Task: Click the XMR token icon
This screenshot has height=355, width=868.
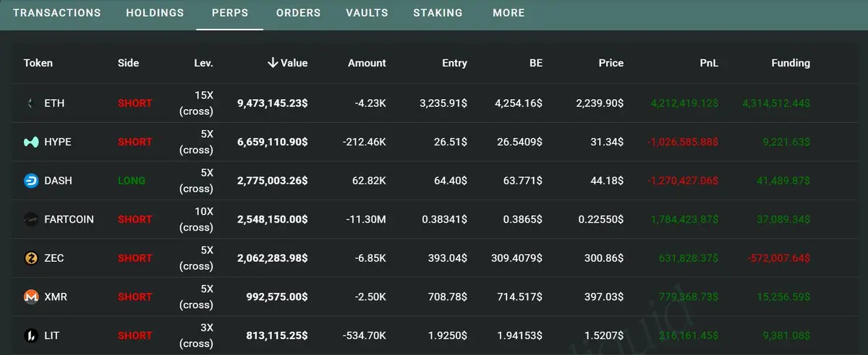Action: tap(31, 297)
